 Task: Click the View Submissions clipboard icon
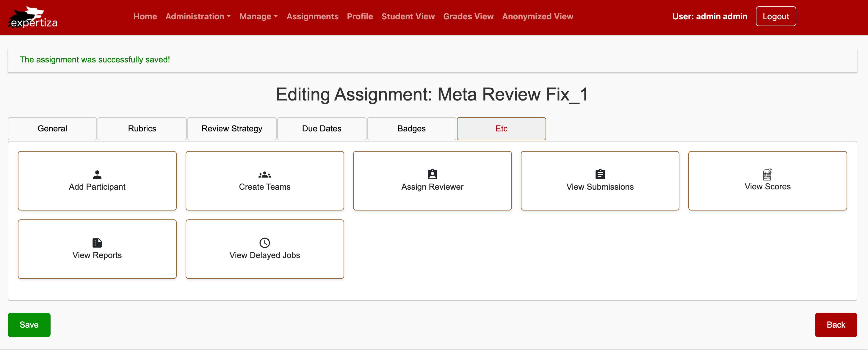click(600, 174)
